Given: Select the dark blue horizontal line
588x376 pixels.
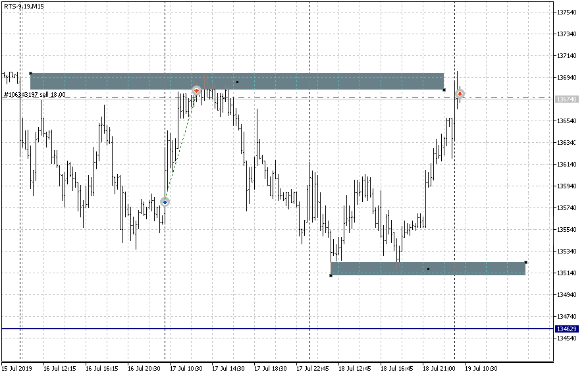Looking at the screenshot, I should tap(263, 329).
